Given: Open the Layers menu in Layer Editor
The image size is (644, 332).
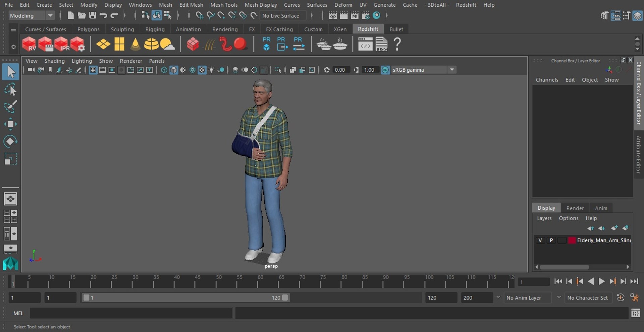Looking at the screenshot, I should click(x=544, y=218).
